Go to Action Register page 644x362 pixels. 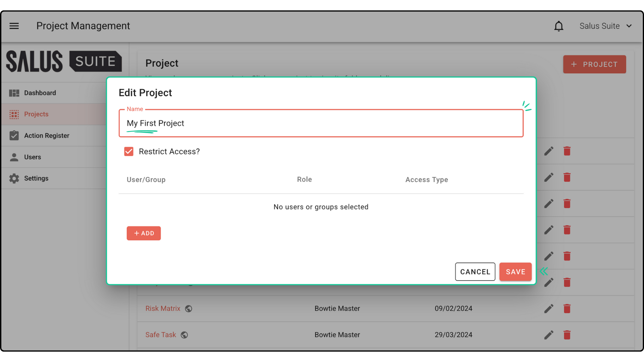(47, 136)
